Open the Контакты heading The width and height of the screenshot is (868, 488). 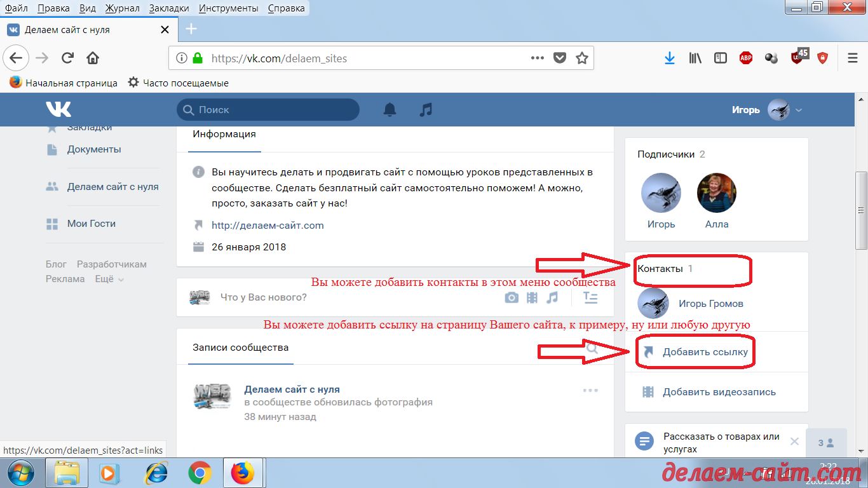pos(660,269)
